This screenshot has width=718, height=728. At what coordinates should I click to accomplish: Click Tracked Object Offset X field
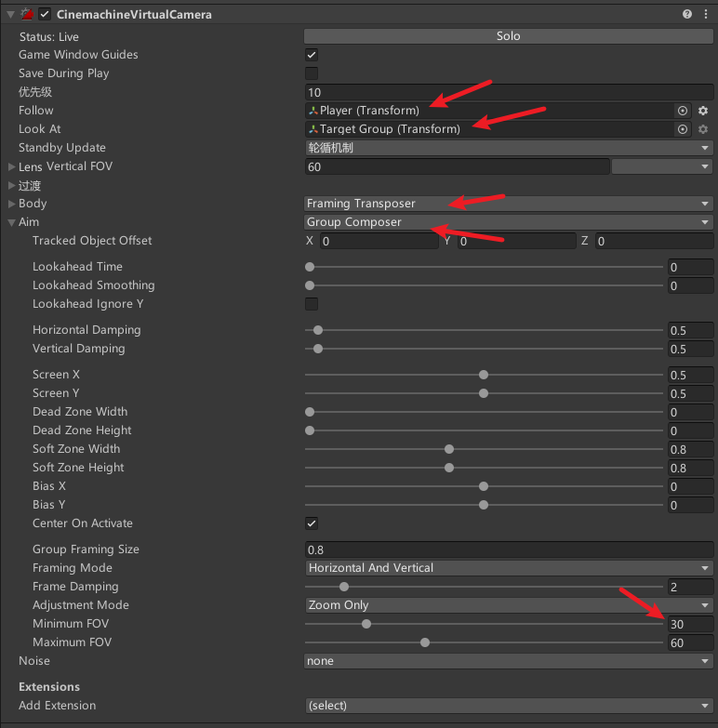coord(379,241)
